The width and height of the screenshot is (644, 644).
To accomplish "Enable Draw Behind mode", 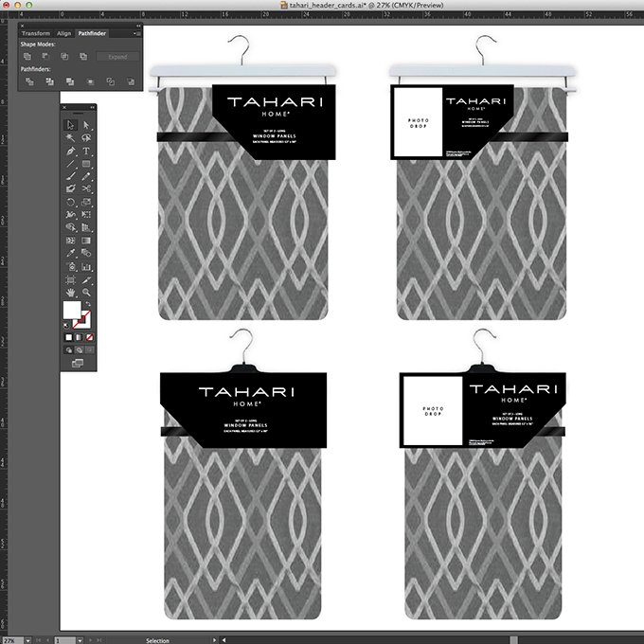I will pos(80,349).
